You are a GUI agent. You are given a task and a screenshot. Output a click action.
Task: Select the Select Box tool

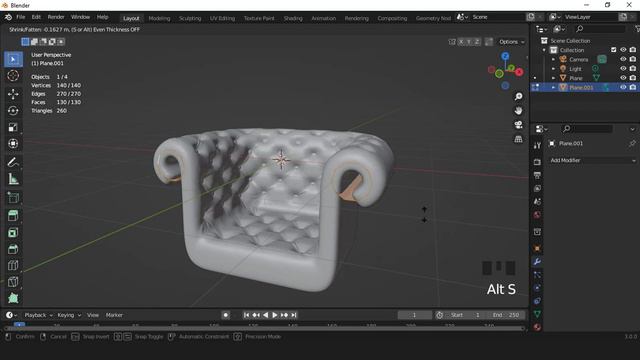pyautogui.click(x=13, y=59)
